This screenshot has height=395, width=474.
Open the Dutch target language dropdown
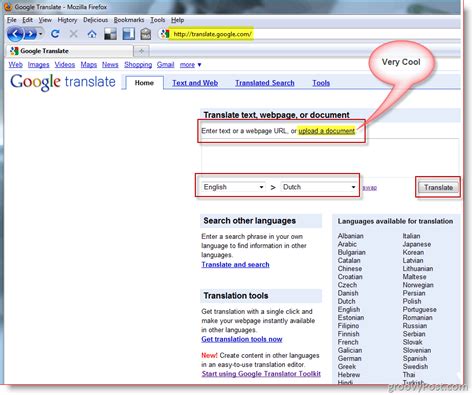point(319,187)
